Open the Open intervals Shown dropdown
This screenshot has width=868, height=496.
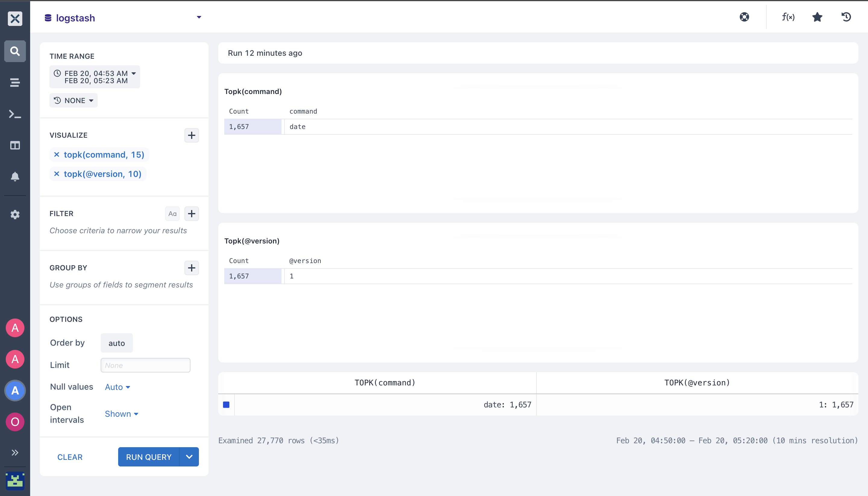coord(122,414)
